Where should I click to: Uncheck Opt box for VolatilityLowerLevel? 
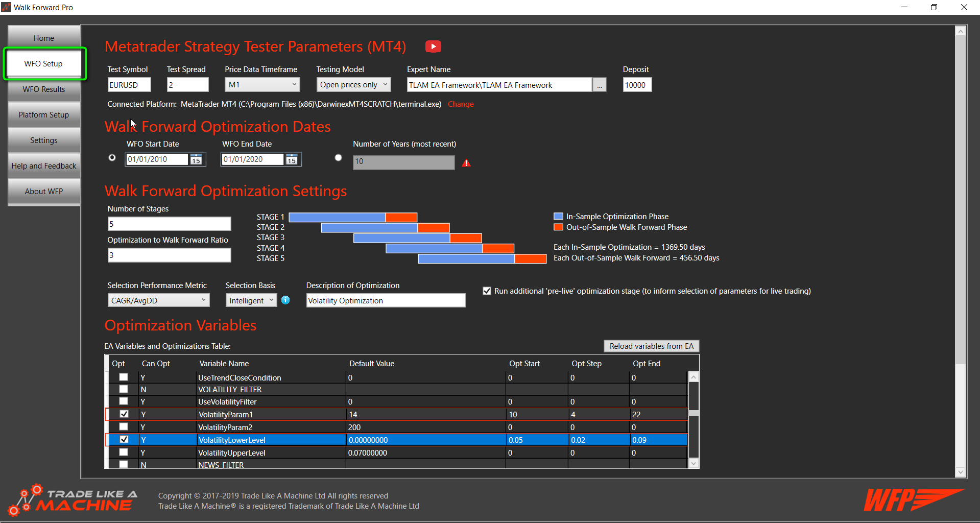pyautogui.click(x=124, y=439)
